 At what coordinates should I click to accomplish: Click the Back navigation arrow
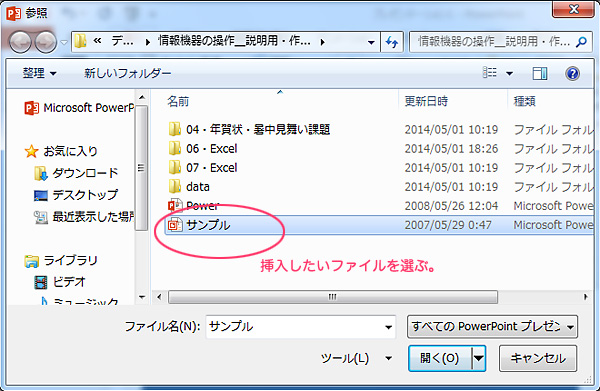(20, 42)
